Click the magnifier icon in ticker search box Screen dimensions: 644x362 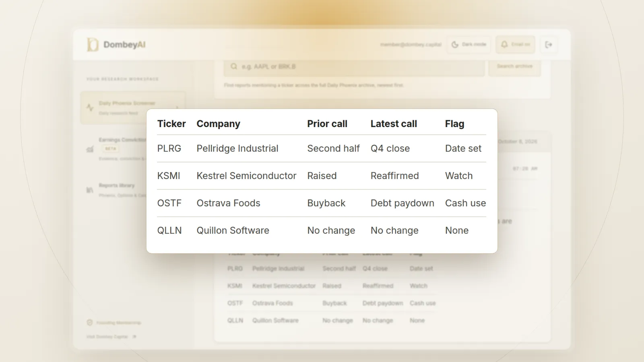pyautogui.click(x=234, y=66)
